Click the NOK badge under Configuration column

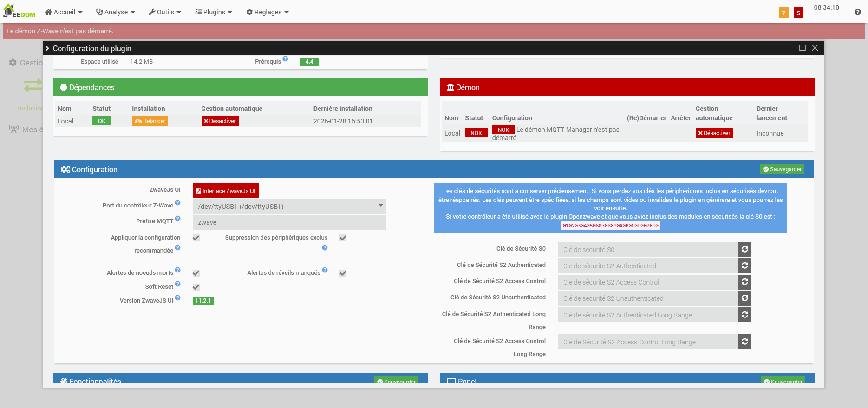503,130
